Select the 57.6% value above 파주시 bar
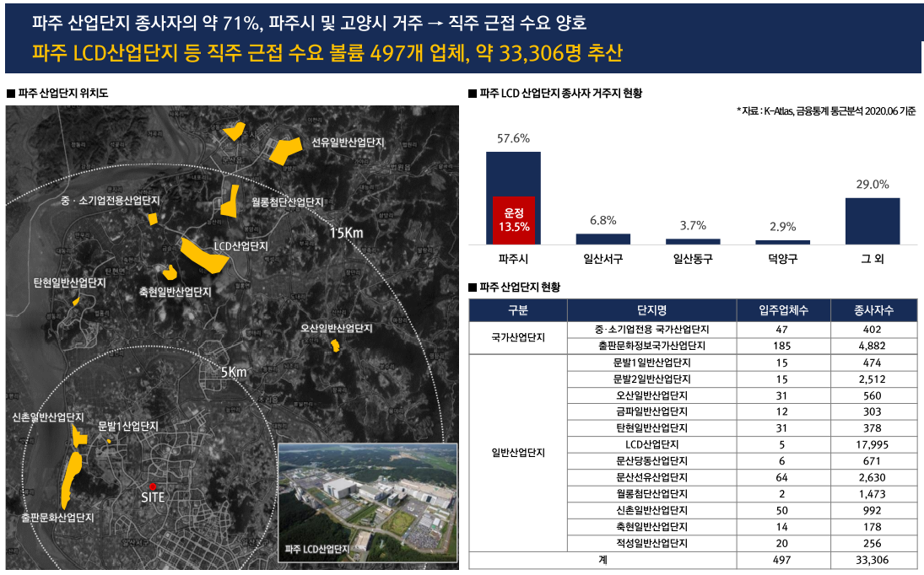Image resolution: width=924 pixels, height=575 pixels. [x=513, y=138]
